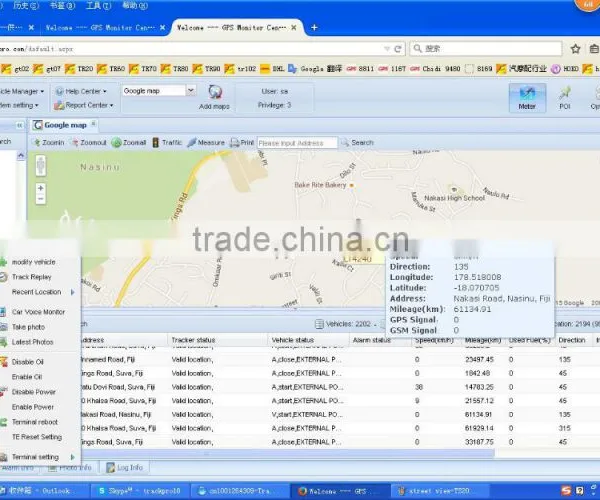Open the Google map type dropdown
Screen dimensions: 600x500
click(191, 91)
